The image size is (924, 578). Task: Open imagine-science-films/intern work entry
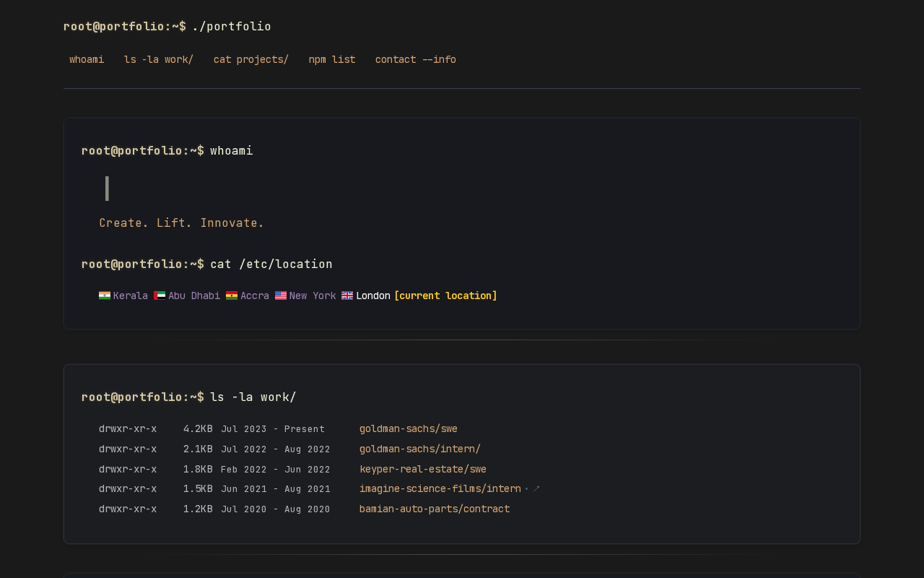tap(440, 489)
